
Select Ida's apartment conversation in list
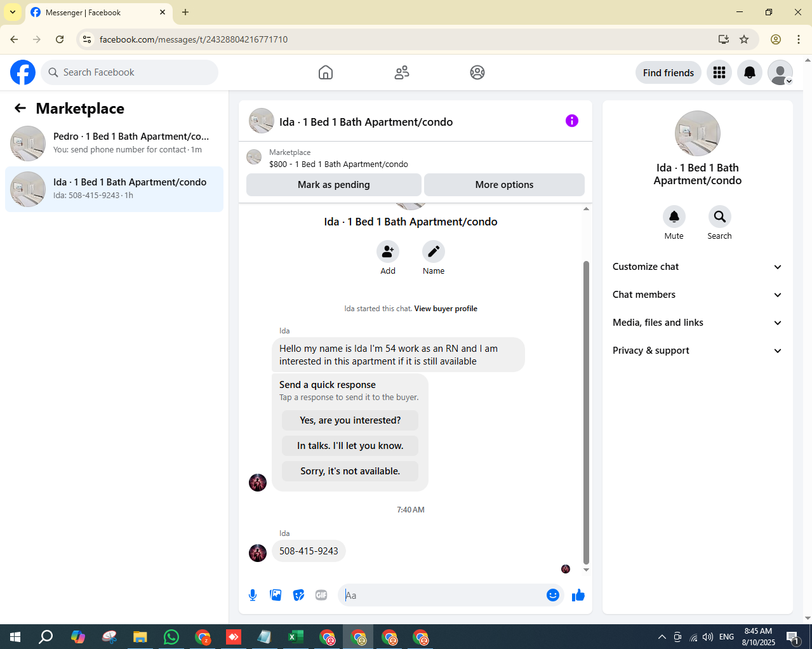click(x=114, y=189)
